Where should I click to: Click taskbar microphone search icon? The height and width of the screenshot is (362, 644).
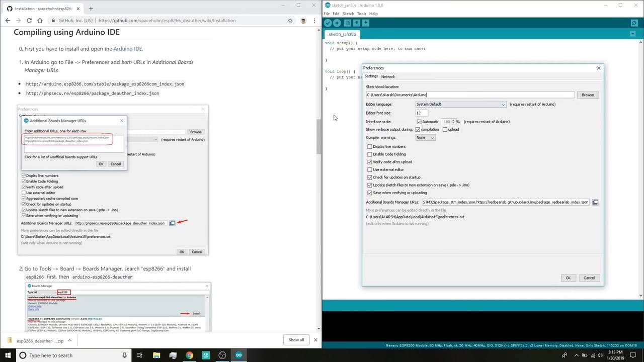[x=124, y=355]
